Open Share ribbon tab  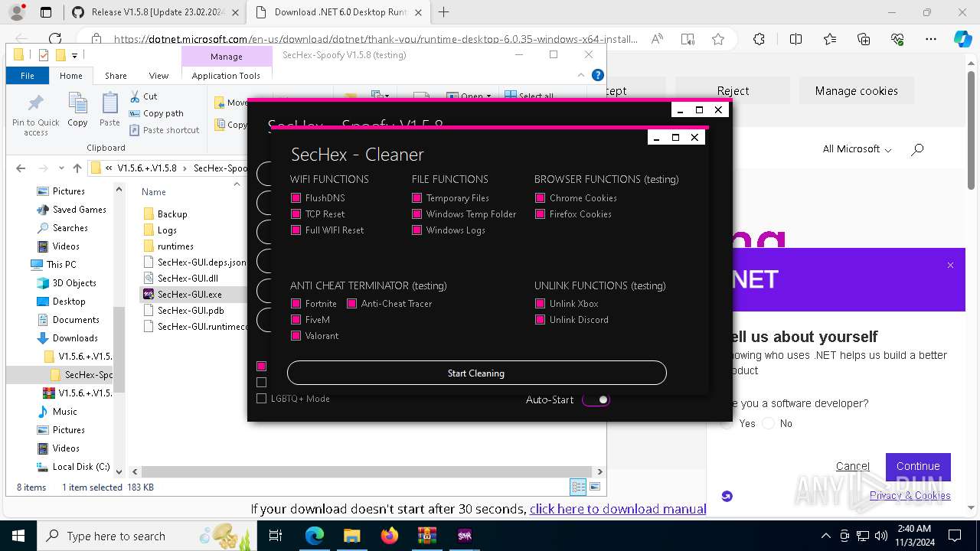pos(116,76)
